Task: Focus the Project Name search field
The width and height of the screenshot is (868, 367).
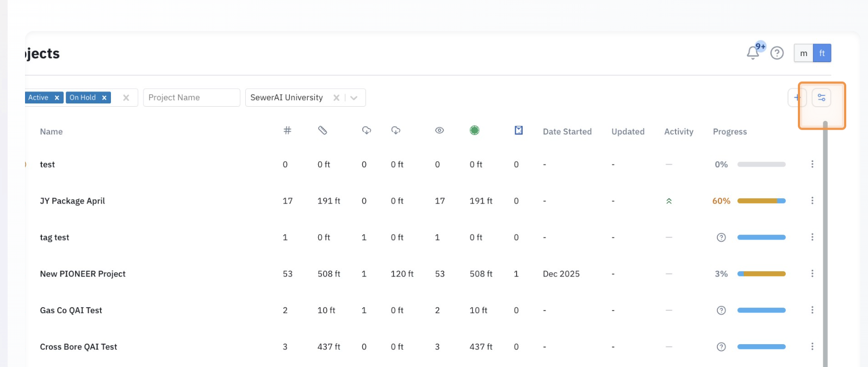Action: (x=191, y=98)
